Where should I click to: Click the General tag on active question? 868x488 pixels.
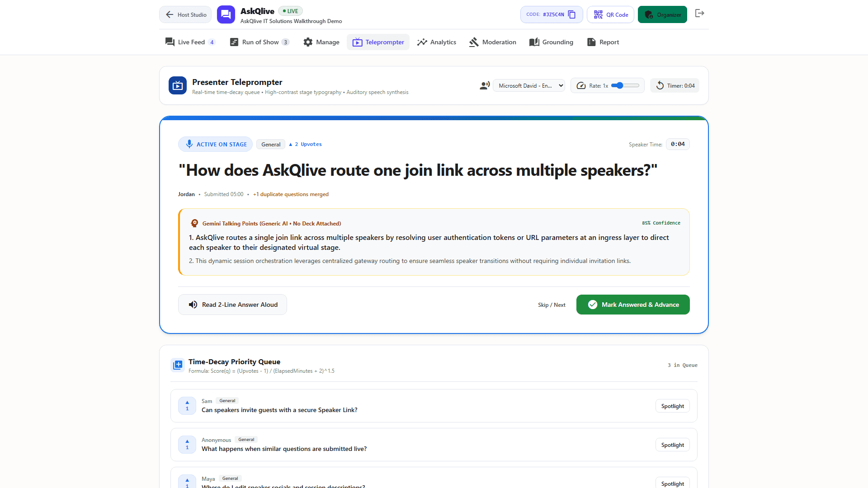[x=271, y=145]
